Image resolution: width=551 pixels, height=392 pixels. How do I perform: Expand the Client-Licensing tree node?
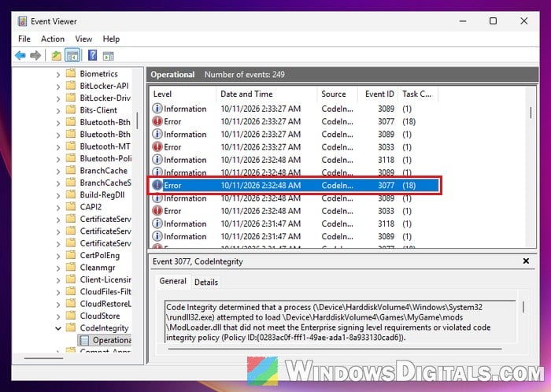click(58, 280)
